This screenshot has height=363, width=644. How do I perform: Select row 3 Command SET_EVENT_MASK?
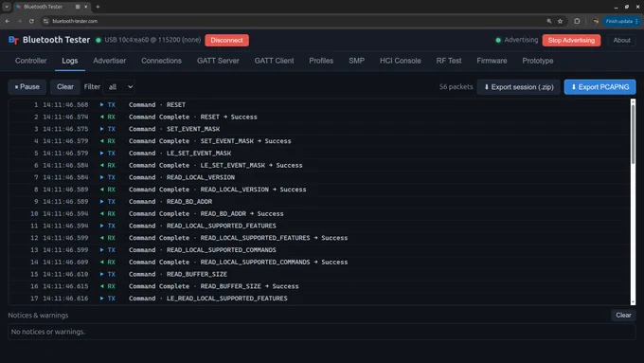point(319,129)
